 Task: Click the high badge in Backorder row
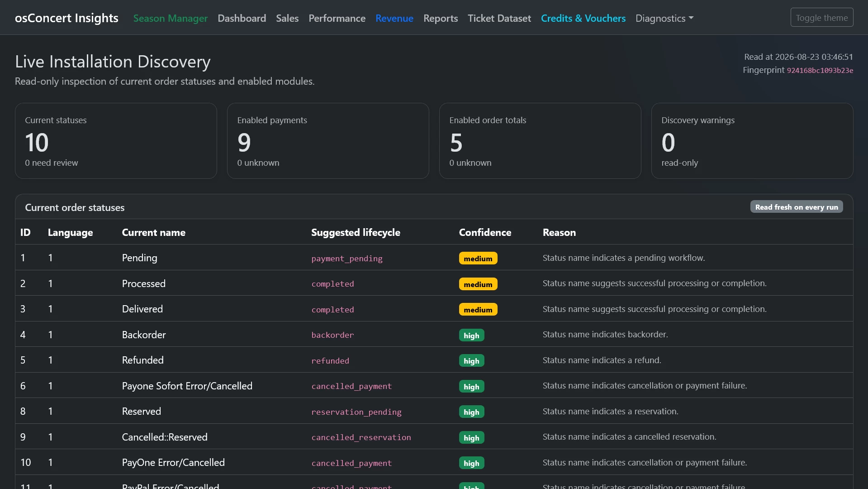[x=471, y=335]
